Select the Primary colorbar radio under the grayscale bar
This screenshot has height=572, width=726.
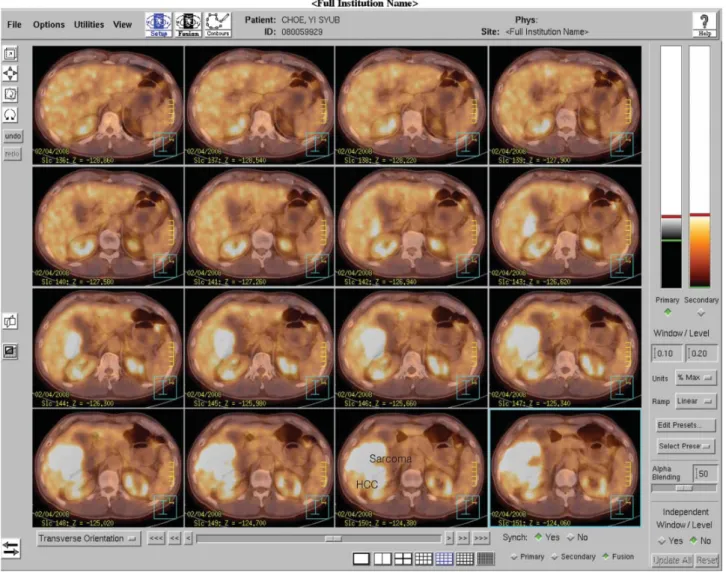(x=667, y=312)
